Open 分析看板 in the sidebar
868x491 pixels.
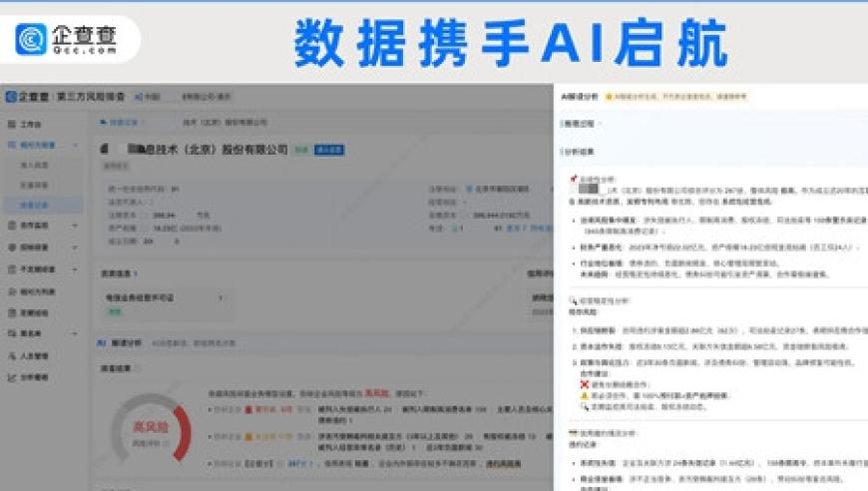point(34,377)
